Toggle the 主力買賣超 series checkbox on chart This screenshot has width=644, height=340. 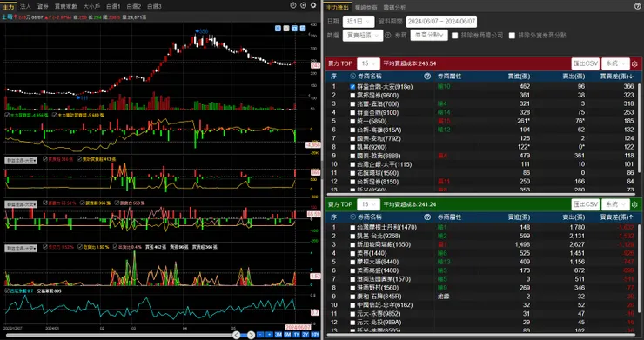[7, 116]
